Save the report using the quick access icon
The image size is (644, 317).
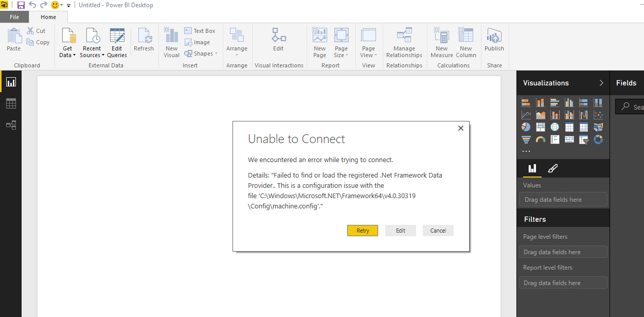pyautogui.click(x=21, y=5)
